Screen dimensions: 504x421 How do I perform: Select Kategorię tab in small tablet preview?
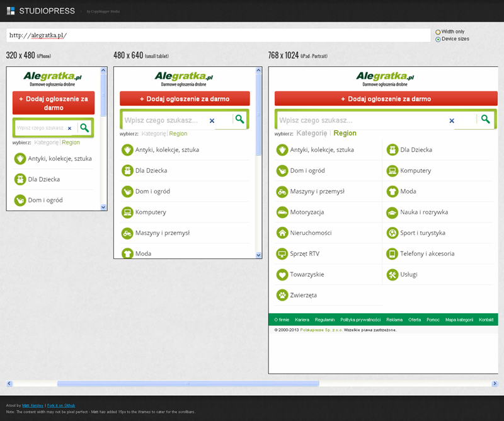point(154,134)
